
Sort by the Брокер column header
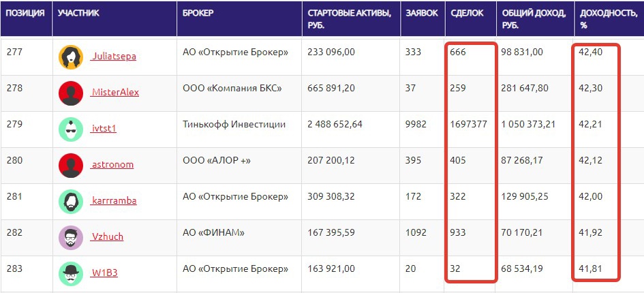198,14
